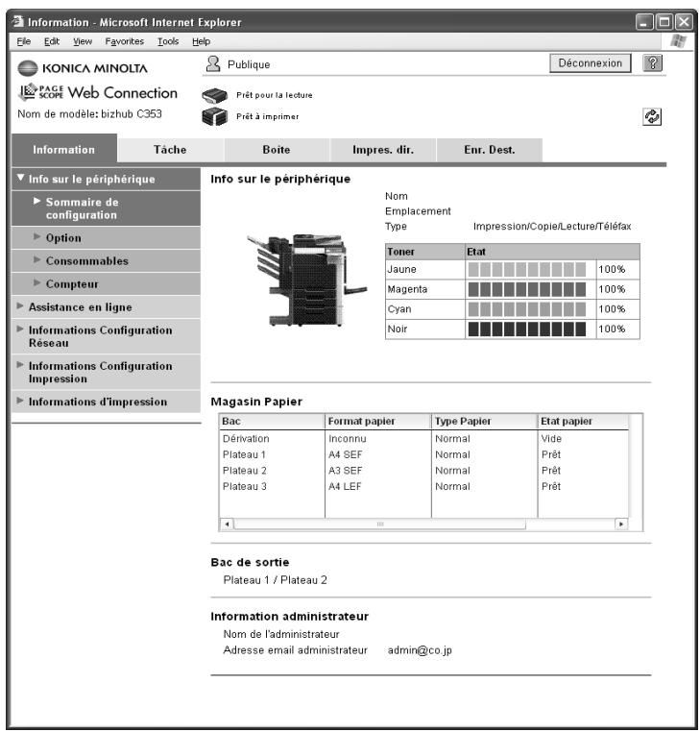
Task: Open the Option submenu item
Action: point(106,238)
